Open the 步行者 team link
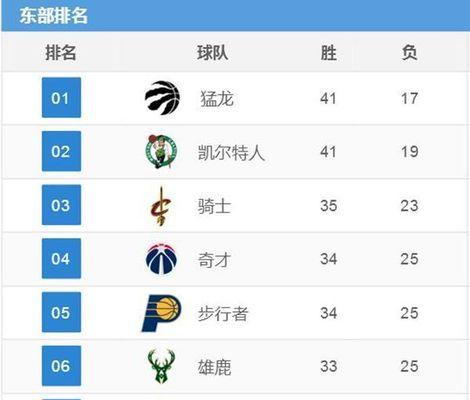The image size is (470, 400). (223, 313)
